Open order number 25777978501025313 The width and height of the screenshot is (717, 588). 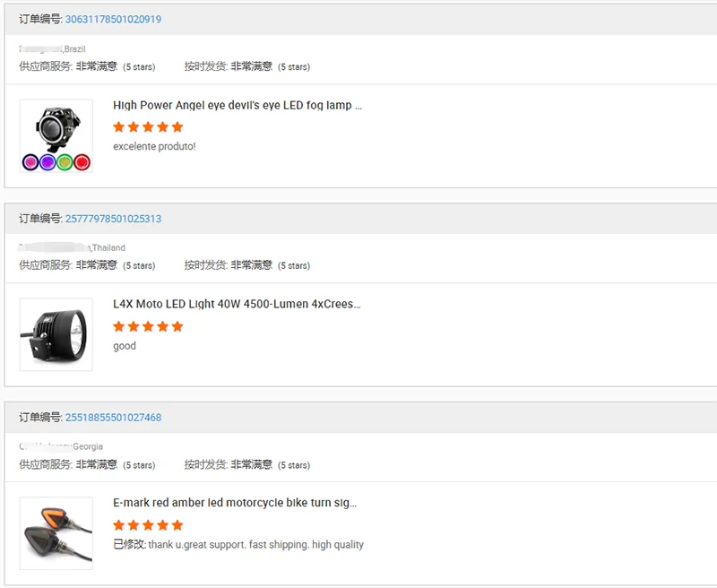(x=113, y=219)
